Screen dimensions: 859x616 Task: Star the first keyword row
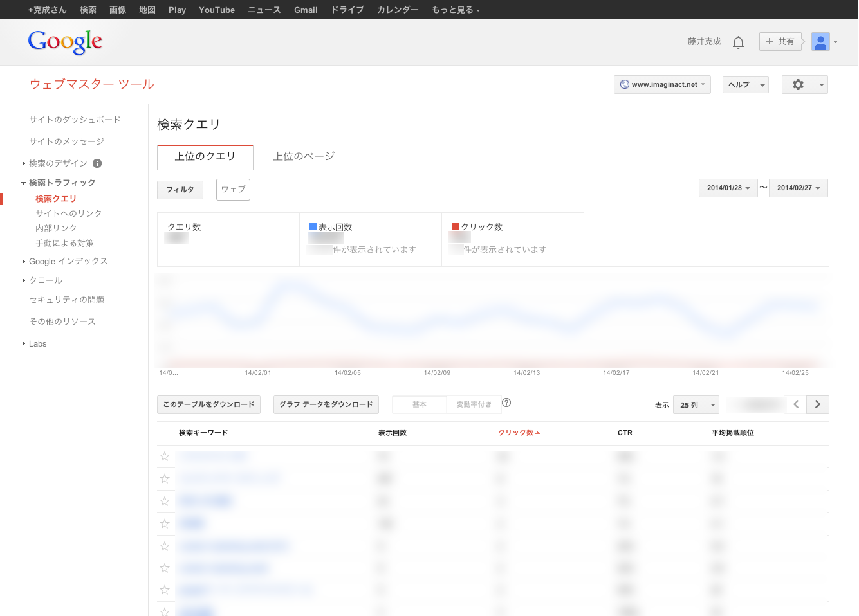165,457
